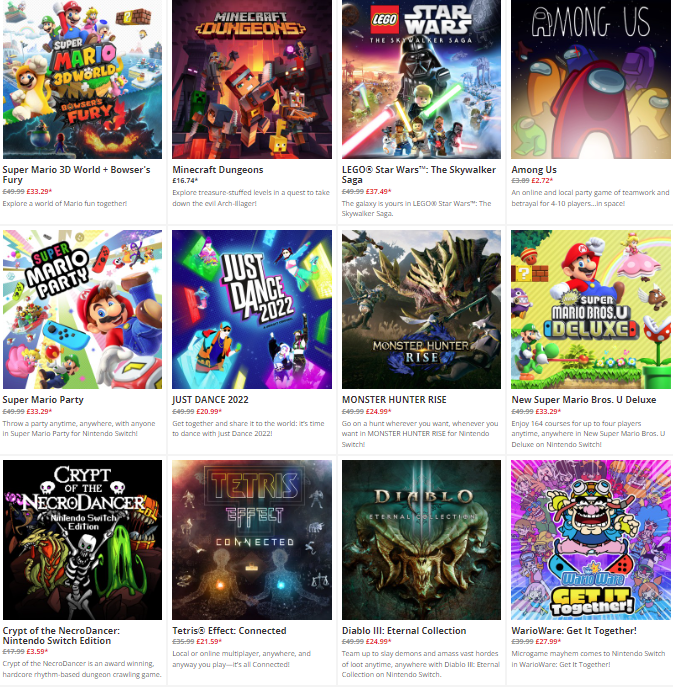This screenshot has width=673, height=689.
Task: Follow the Among Us title link
Action: click(534, 170)
